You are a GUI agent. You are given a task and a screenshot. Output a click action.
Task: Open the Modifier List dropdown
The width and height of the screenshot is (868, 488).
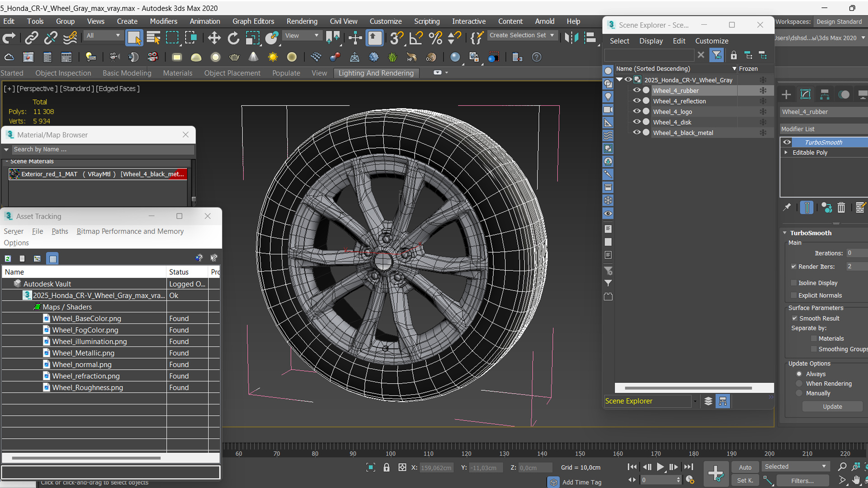pyautogui.click(x=824, y=129)
